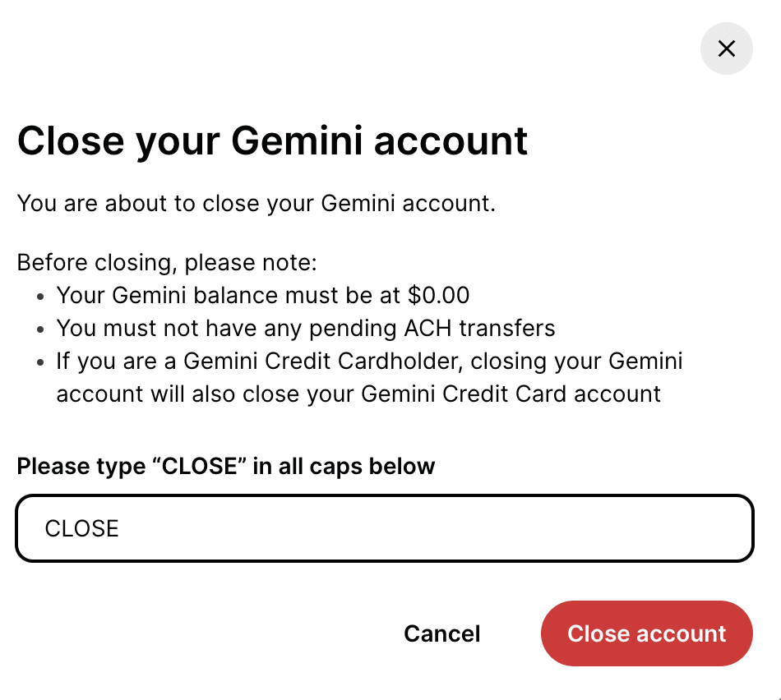Click the bullet dot before the ACH note

point(40,329)
